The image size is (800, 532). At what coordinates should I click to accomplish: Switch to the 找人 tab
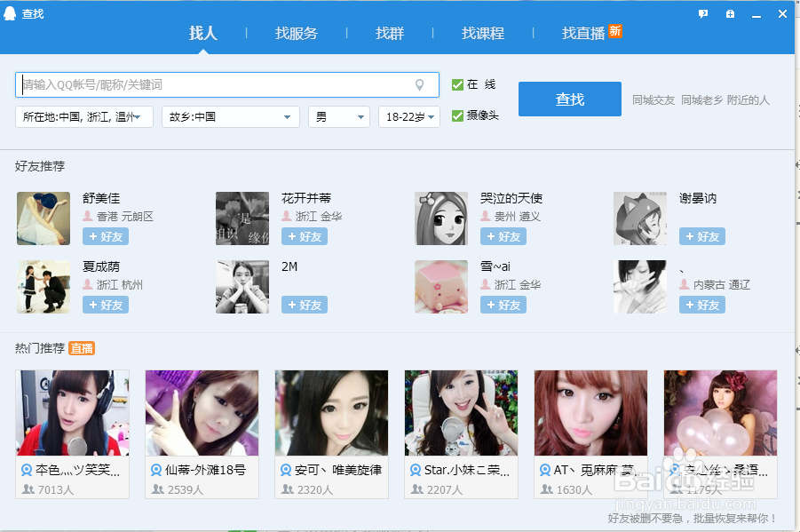pyautogui.click(x=203, y=33)
